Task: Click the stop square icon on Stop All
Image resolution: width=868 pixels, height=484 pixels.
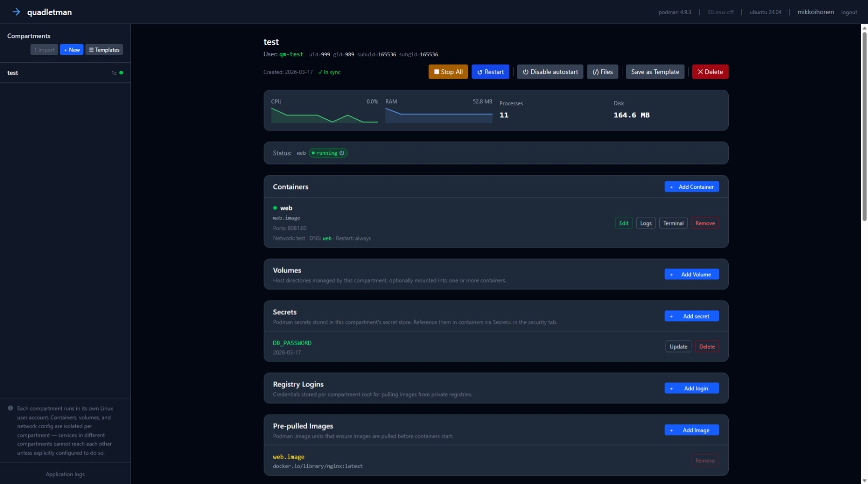Action: point(436,71)
